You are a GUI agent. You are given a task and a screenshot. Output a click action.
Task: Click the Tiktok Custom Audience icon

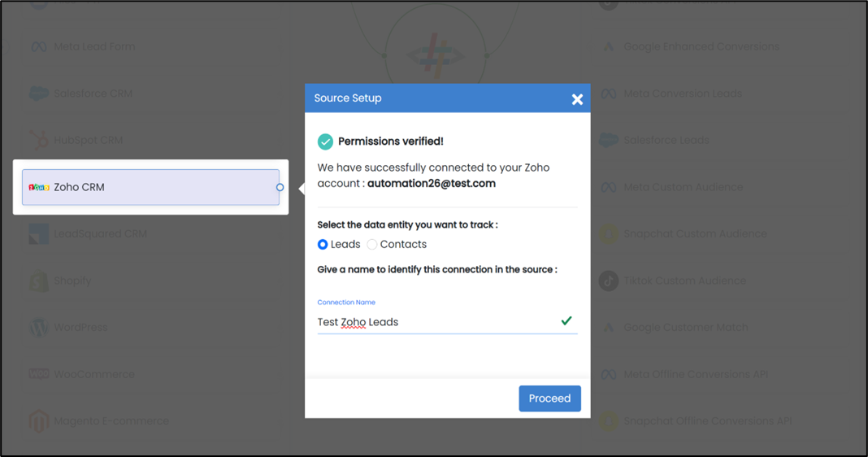[609, 281]
